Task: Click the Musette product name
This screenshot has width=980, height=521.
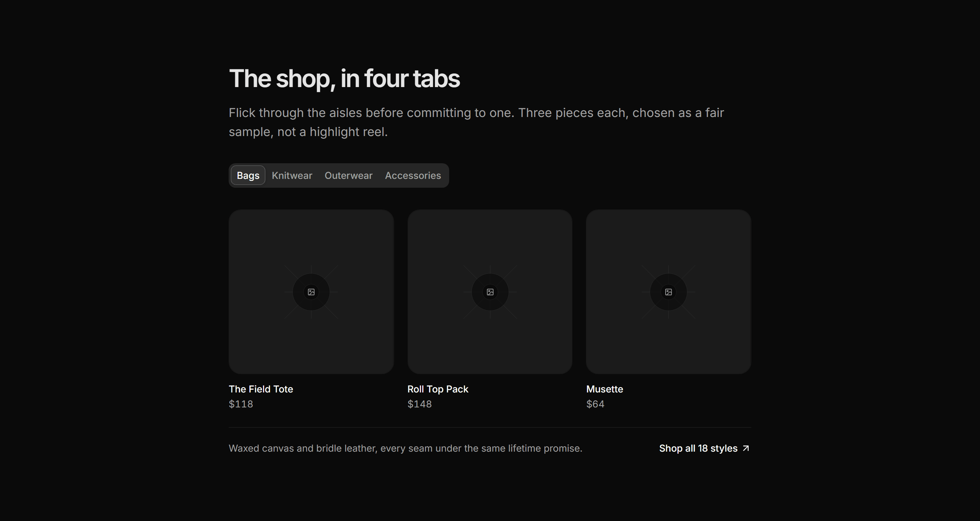Action: 605,389
